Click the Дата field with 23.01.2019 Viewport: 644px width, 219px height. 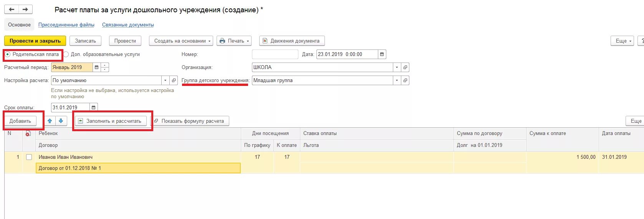click(347, 54)
